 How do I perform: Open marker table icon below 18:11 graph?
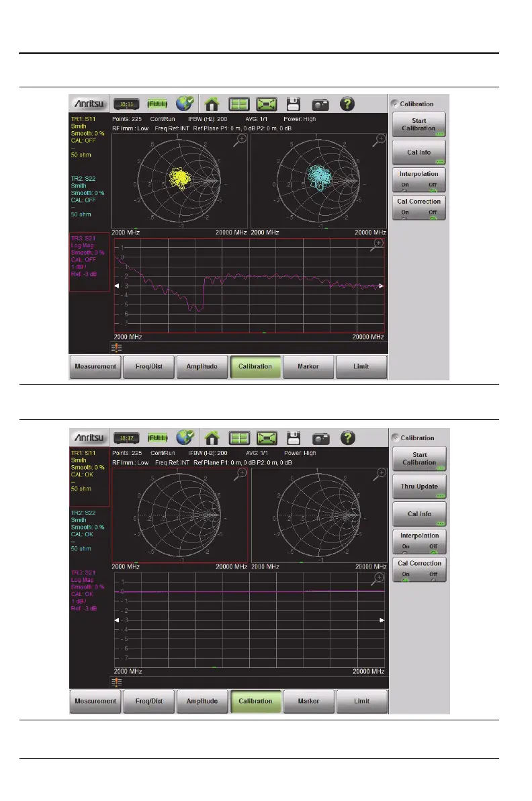click(x=116, y=348)
